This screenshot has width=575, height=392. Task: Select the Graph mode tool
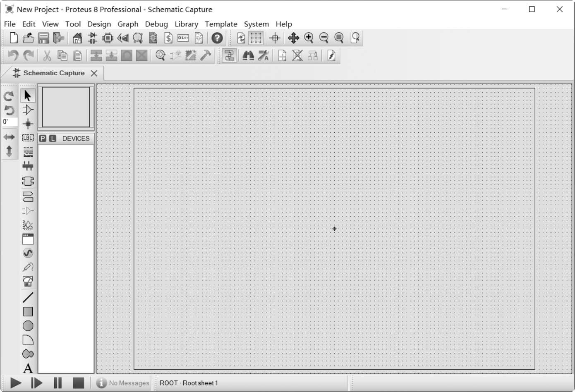(28, 225)
